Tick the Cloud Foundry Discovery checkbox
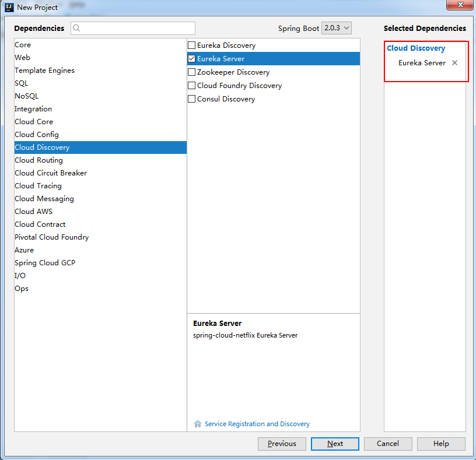 coord(191,86)
